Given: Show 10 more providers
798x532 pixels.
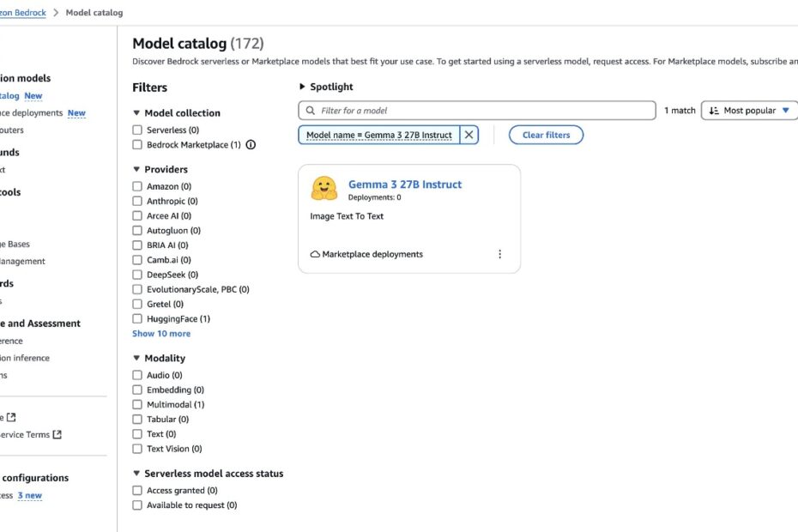Looking at the screenshot, I should coord(161,334).
